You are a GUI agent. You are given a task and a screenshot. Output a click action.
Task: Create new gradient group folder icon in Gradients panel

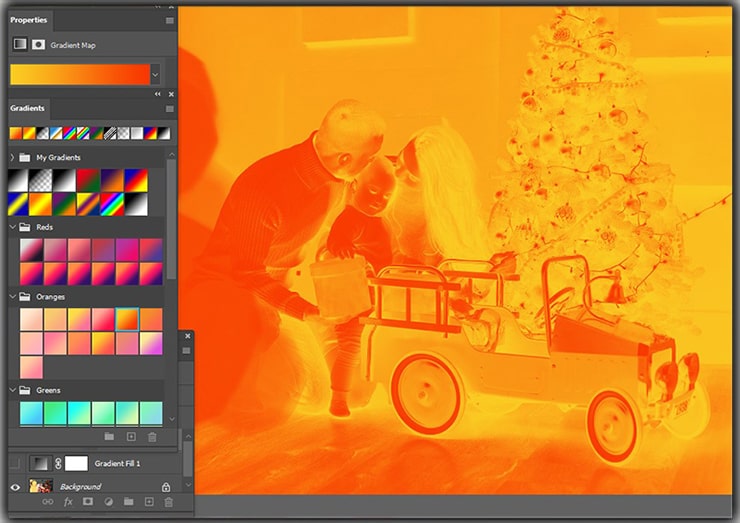point(109,437)
